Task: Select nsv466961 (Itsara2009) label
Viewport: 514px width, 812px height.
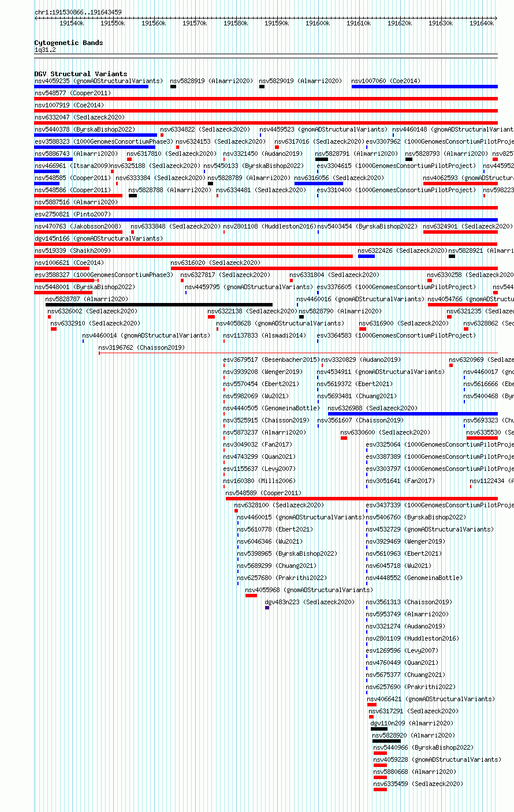Action: pos(72,166)
